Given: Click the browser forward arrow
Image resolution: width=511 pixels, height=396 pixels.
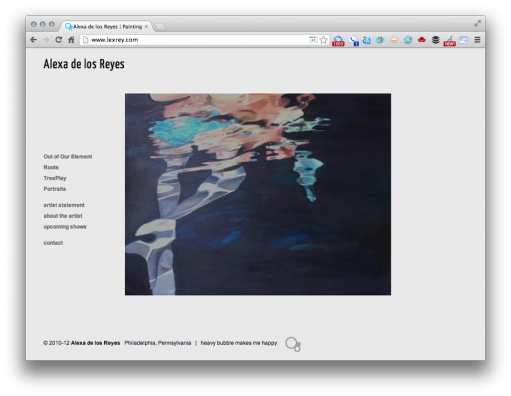Looking at the screenshot, I should [x=46, y=40].
